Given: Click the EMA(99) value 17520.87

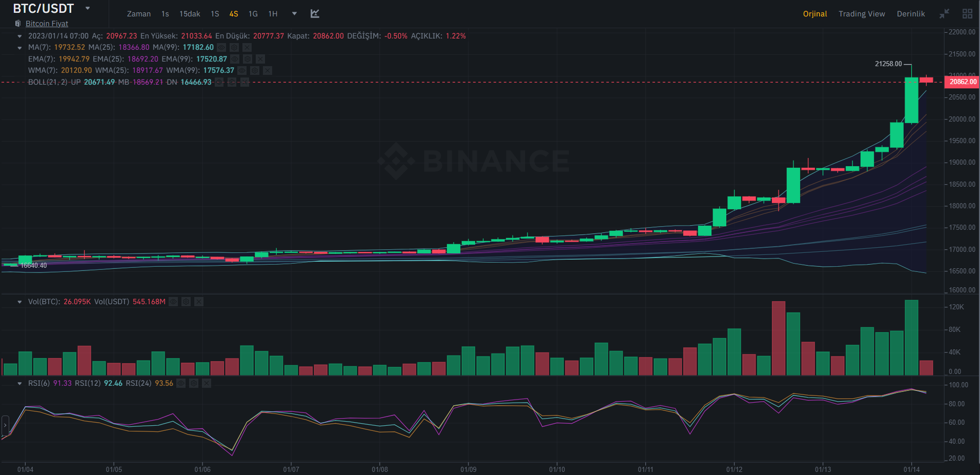Looking at the screenshot, I should (212, 59).
